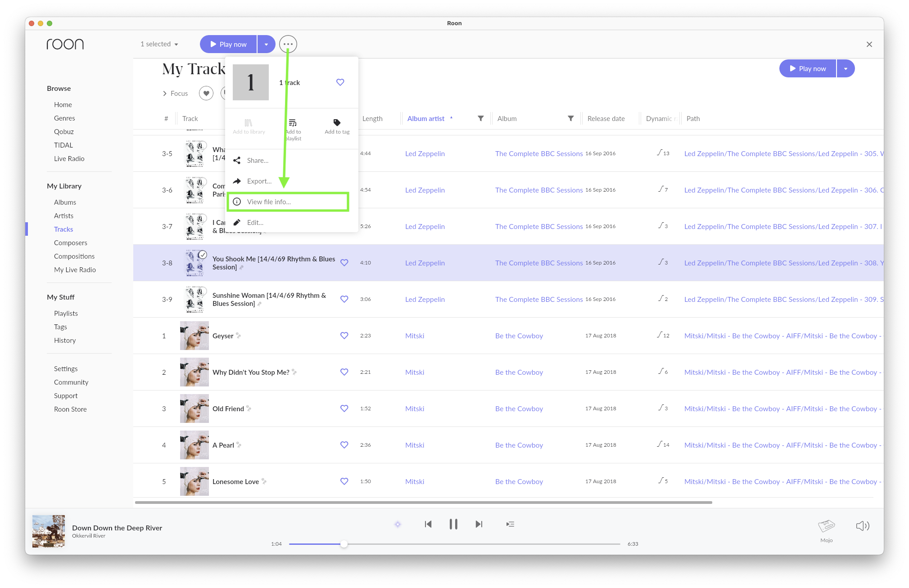The height and width of the screenshot is (588, 909).
Task: Click the Add to tag icon
Action: click(337, 122)
